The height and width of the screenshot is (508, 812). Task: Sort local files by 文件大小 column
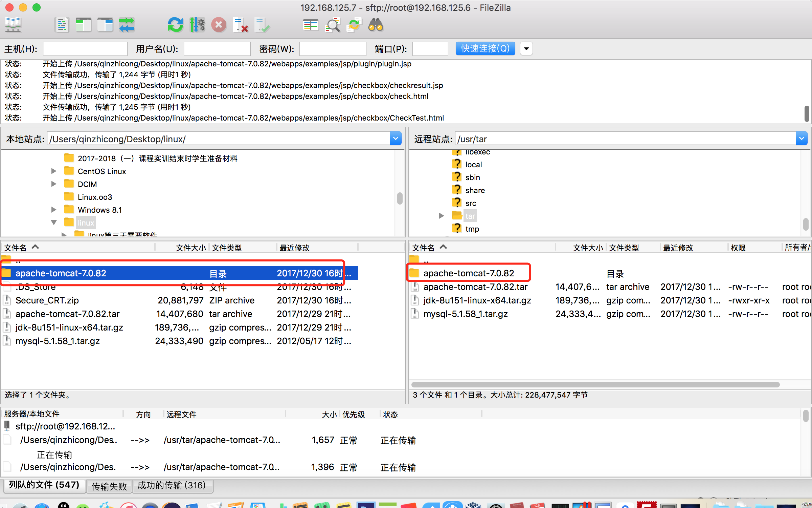point(182,248)
